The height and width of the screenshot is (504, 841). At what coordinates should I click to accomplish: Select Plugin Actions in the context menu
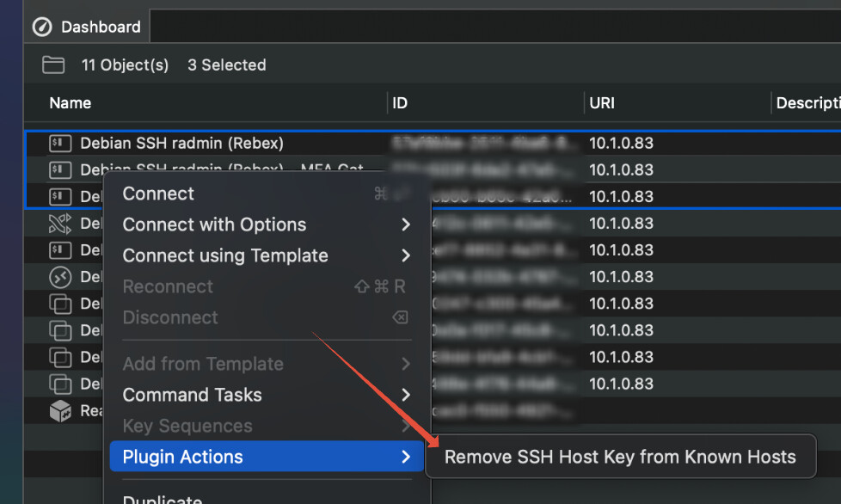click(x=183, y=458)
